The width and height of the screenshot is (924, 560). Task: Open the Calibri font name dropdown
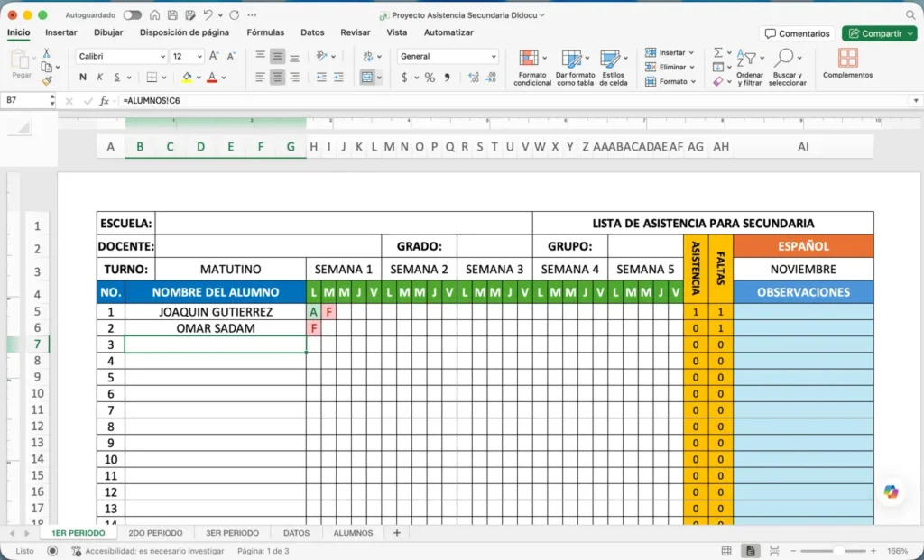point(122,56)
